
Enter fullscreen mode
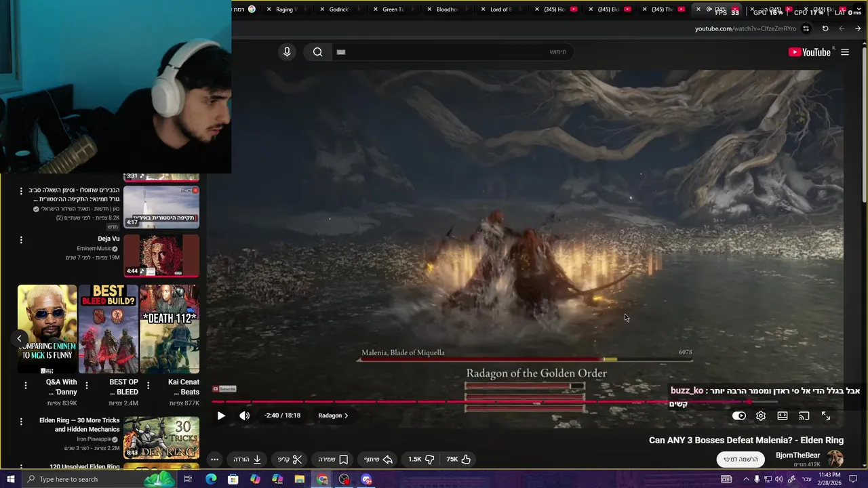[826, 416]
